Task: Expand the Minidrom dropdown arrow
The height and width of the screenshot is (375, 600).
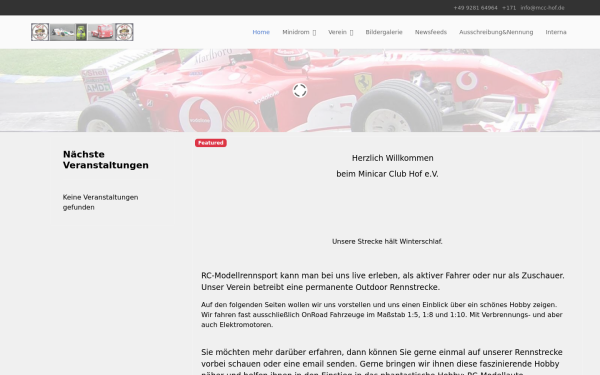Action: coord(314,33)
